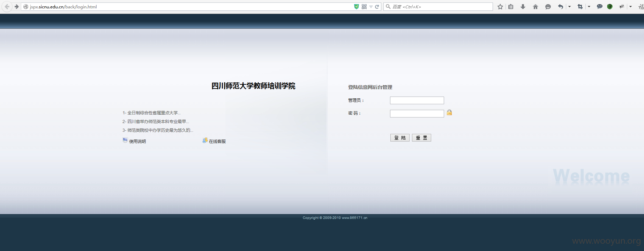The height and width of the screenshot is (251, 644).
Task: Go back with the browser back arrow
Action: click(x=7, y=7)
